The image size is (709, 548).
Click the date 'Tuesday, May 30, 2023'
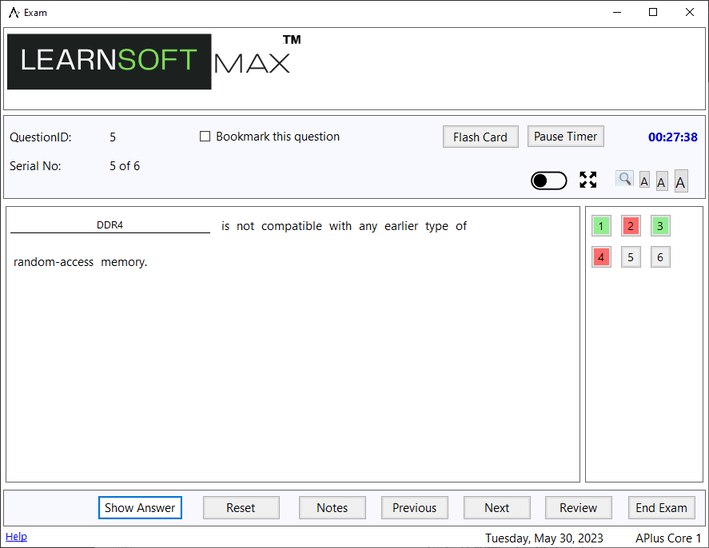(x=544, y=538)
